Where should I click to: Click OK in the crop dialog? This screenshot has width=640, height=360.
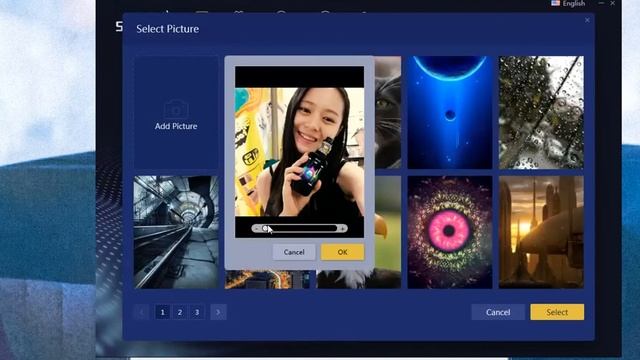[x=342, y=252]
